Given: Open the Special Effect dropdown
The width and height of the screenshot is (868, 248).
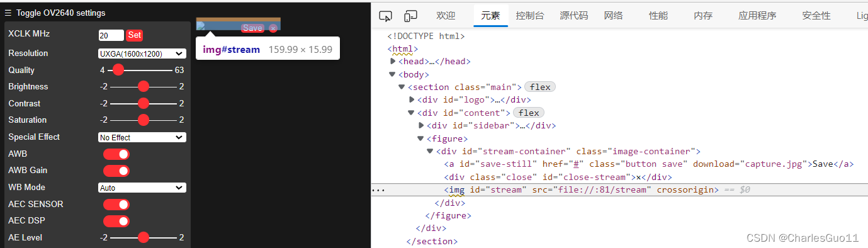Looking at the screenshot, I should tap(142, 137).
